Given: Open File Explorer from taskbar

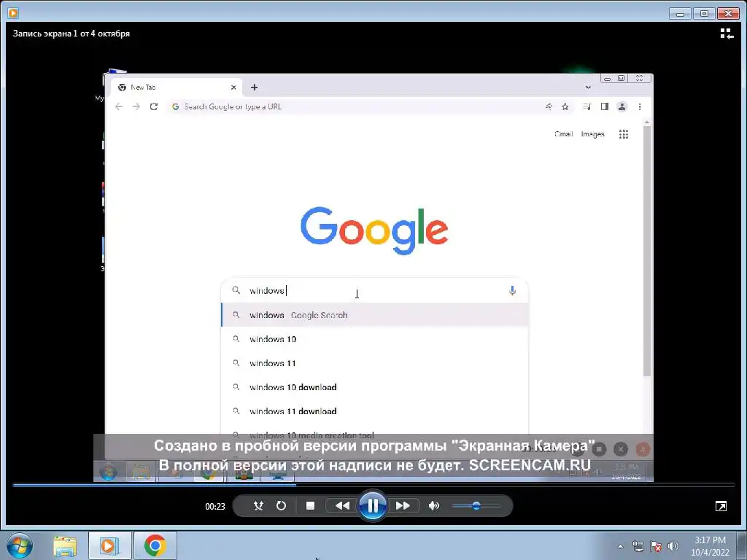Looking at the screenshot, I should [65, 545].
